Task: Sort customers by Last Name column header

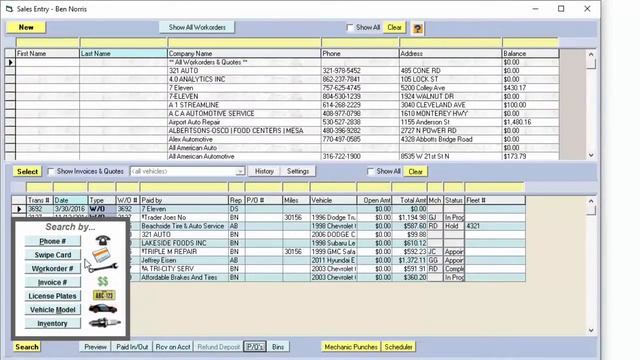Action: 123,53
